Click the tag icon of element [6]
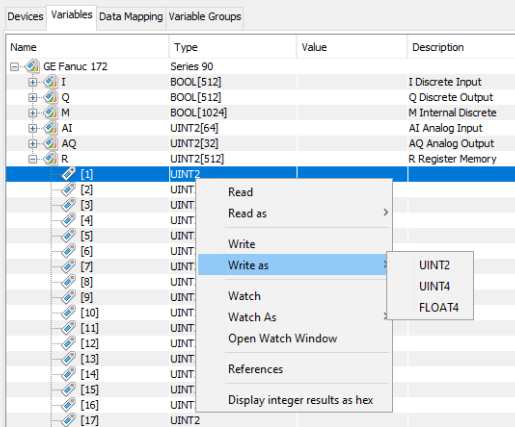The height and width of the screenshot is (427, 515). [x=69, y=251]
